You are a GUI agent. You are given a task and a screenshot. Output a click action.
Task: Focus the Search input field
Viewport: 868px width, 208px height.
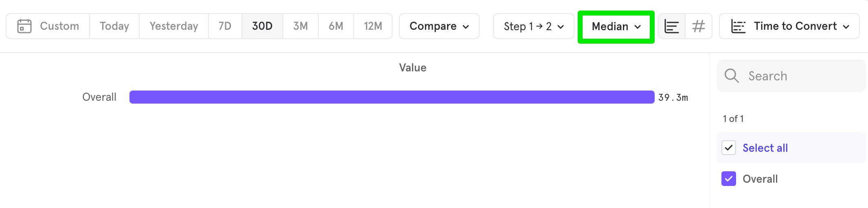point(791,76)
